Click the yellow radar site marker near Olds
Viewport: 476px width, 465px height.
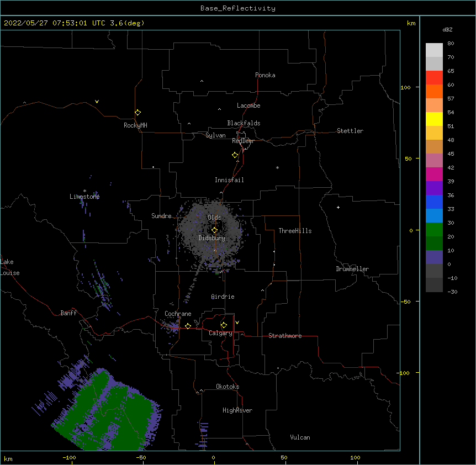214,230
